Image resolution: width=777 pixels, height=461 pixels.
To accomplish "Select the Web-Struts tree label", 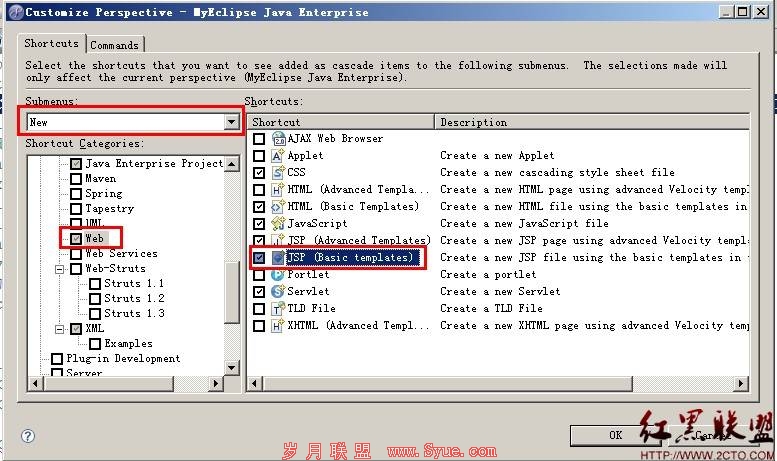I will tap(115, 269).
